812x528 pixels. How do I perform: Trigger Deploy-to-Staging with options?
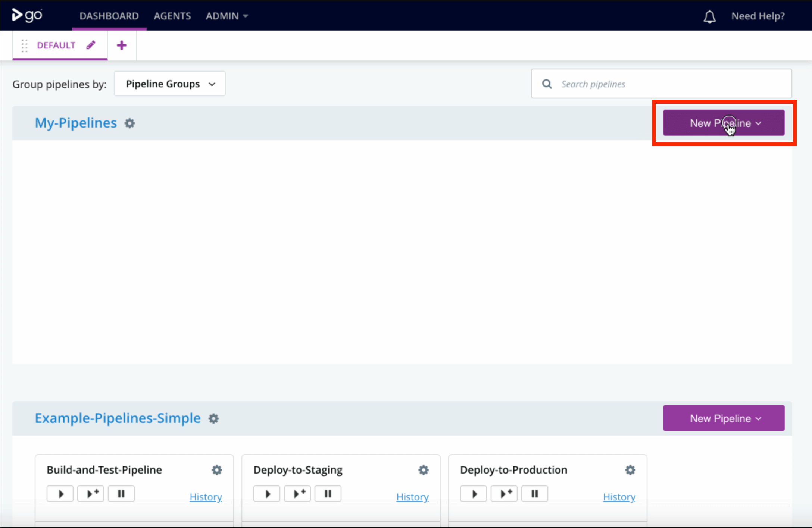click(297, 494)
